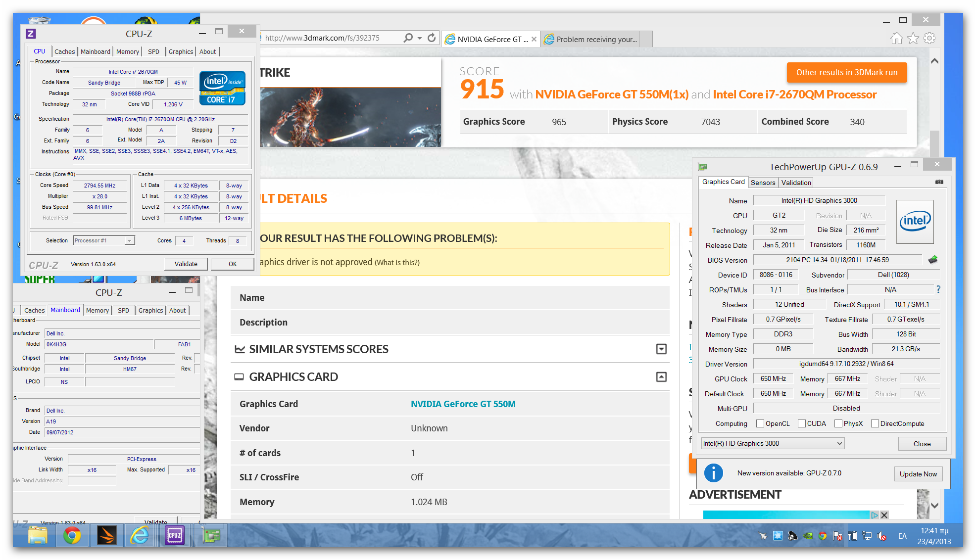Image resolution: width=976 pixels, height=560 pixels.
Task: Open the Memory tab in lower CPU-Z window
Action: click(97, 310)
